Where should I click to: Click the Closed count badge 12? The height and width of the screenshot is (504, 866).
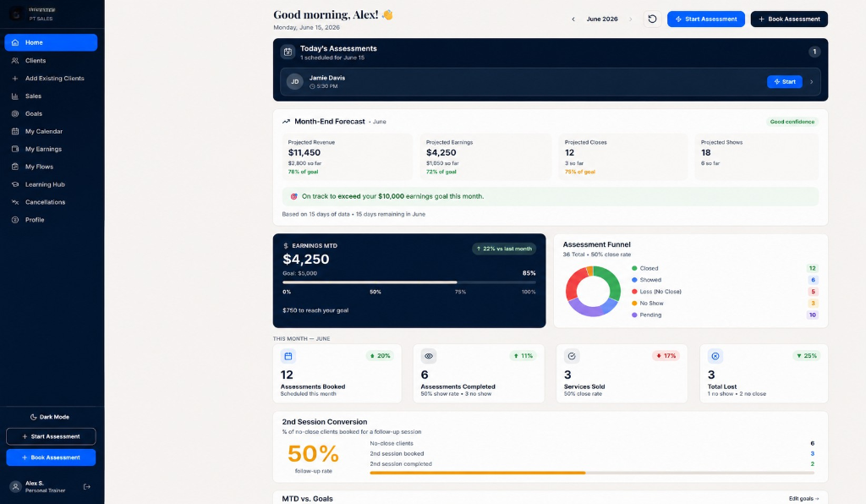click(813, 268)
